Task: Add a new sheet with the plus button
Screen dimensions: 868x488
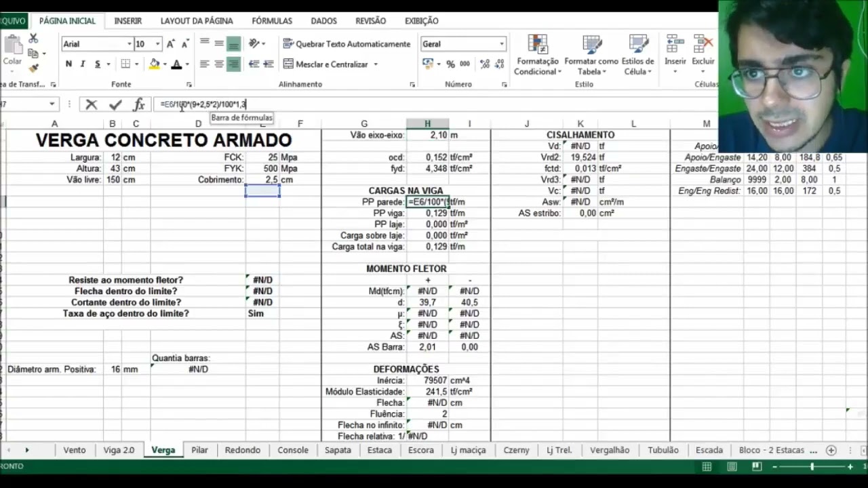Action: (x=831, y=450)
